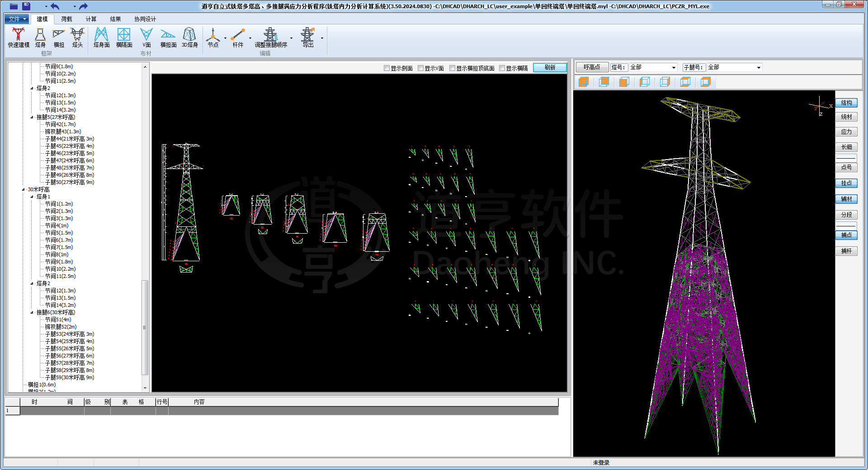The image size is (868, 470).
Task: Open the 调整接腿顺序 tool
Action: (x=270, y=38)
